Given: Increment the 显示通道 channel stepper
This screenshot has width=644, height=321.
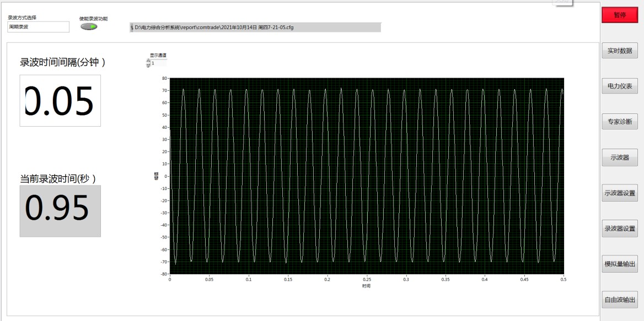Looking at the screenshot, I should pos(148,61).
